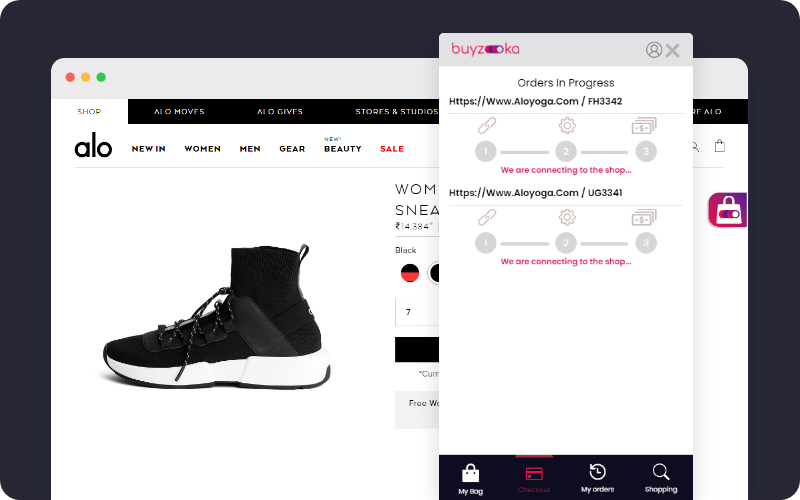
Task: Select step 3 circle of order FH3342
Action: pos(646,152)
